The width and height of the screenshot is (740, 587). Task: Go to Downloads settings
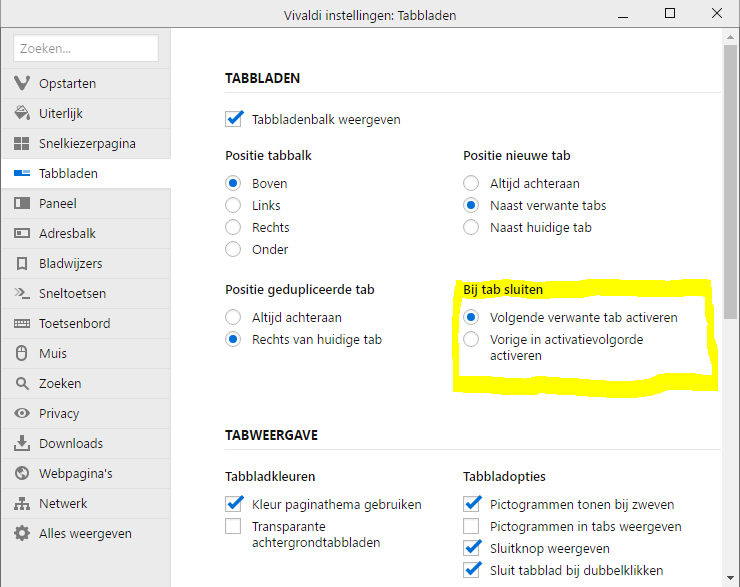pyautogui.click(x=86, y=444)
